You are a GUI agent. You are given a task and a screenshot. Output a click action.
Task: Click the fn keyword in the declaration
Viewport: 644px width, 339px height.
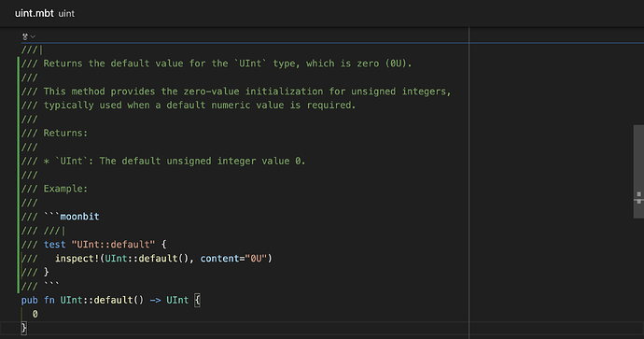click(x=49, y=300)
